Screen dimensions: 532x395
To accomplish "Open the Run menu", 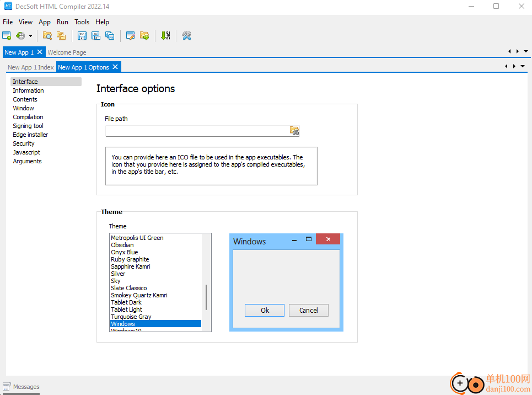I will tap(62, 22).
